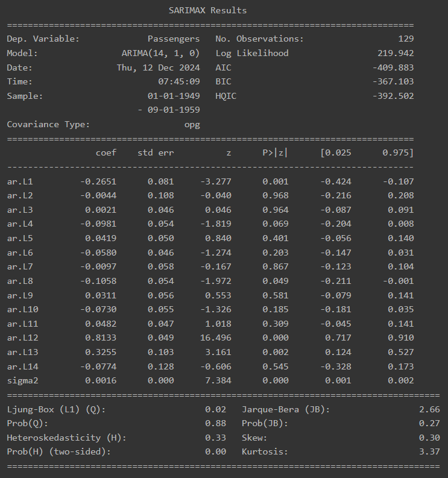Select the ar.L14 coefficient "-0.0774"
This screenshot has height=478, width=448.
(98, 366)
